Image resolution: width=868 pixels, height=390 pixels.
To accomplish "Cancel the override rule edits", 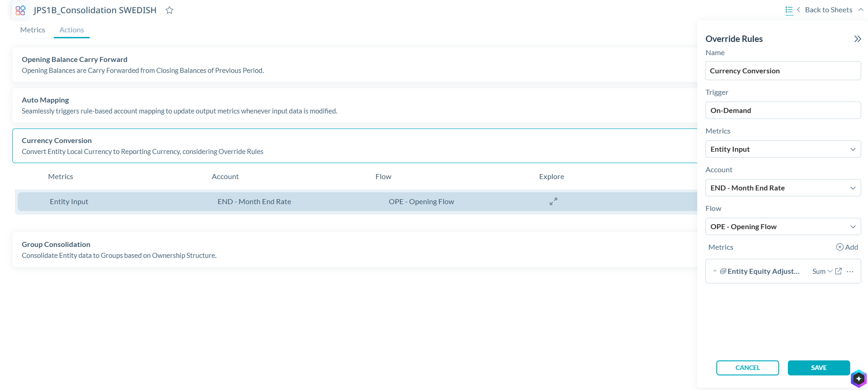I will coord(747,368).
